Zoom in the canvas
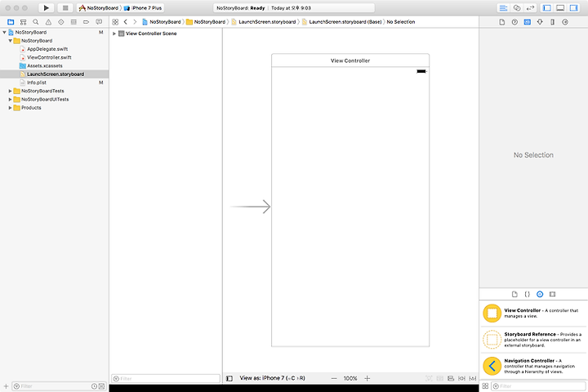This screenshot has width=588, height=392. (x=367, y=378)
